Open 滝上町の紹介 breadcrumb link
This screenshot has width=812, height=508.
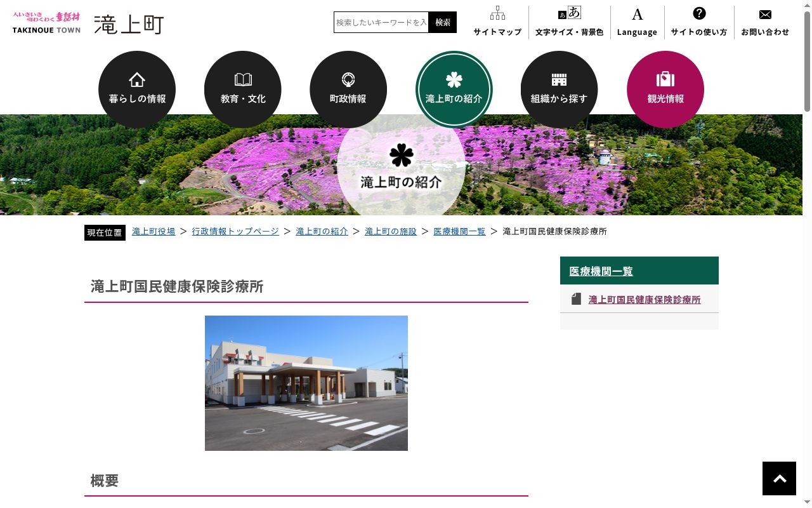click(322, 232)
